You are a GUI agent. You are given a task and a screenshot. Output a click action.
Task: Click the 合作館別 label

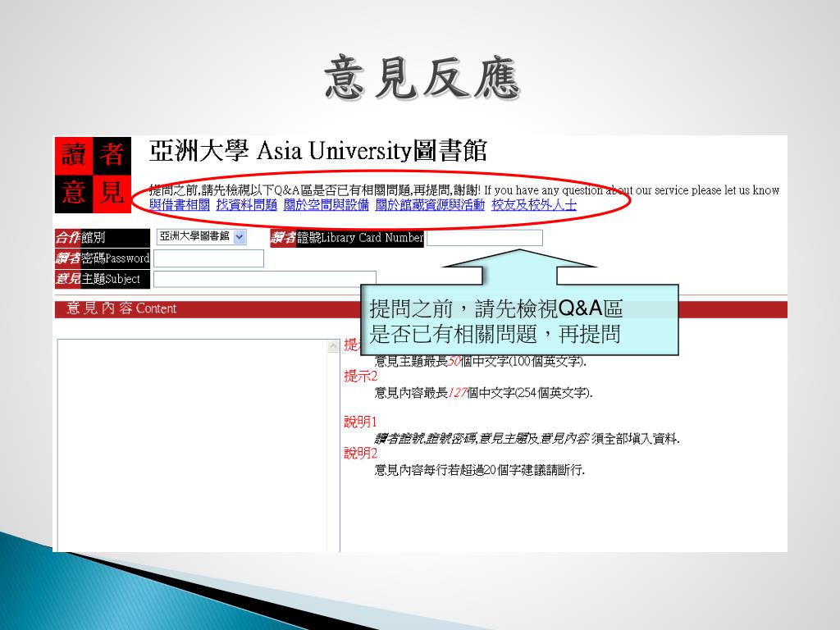click(103, 237)
